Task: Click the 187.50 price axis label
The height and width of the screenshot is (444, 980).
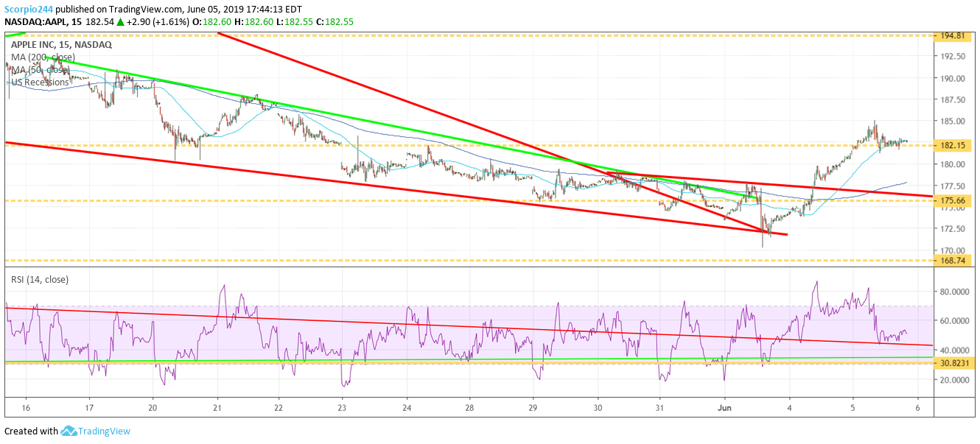Action: pos(953,100)
